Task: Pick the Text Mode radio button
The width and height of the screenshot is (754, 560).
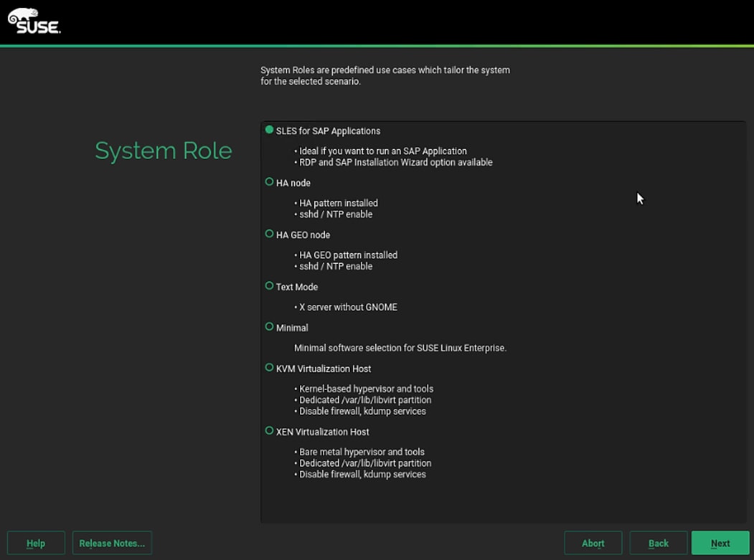Action: coord(270,286)
